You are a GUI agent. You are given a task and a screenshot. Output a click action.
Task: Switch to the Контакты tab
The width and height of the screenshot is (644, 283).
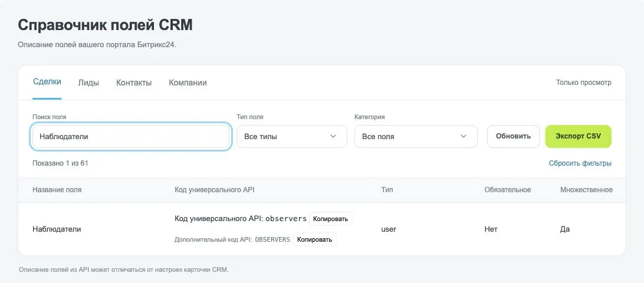point(134,83)
